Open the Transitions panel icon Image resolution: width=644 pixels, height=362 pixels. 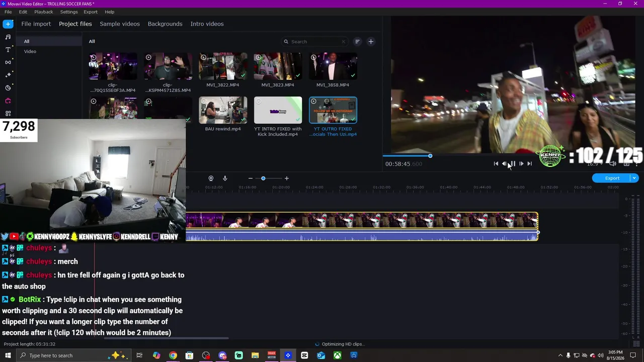pos(8,62)
